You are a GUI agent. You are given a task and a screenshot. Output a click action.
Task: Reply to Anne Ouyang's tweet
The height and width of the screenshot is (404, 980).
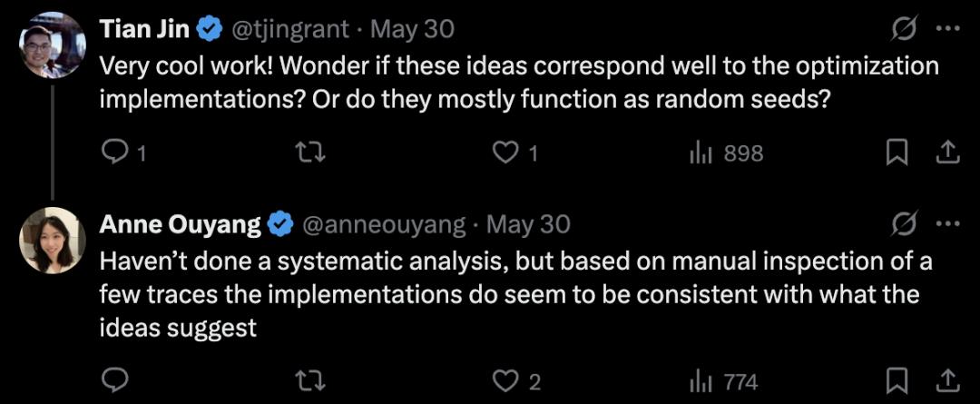tap(113, 380)
